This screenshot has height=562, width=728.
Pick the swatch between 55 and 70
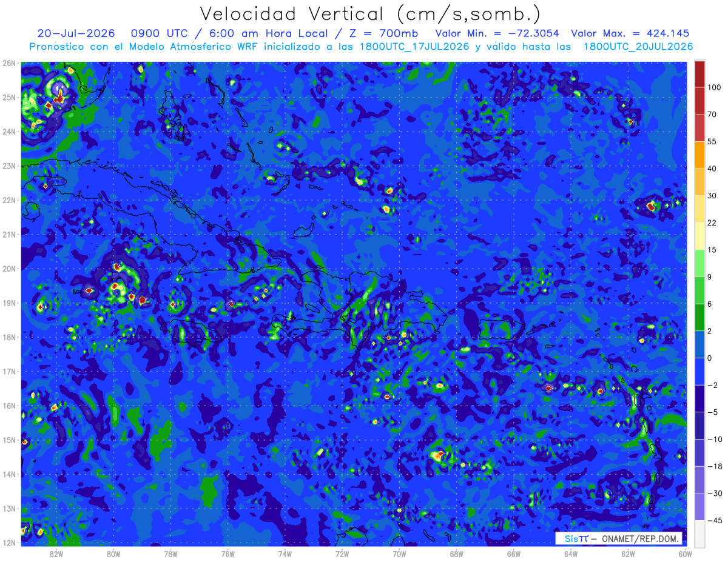click(x=699, y=127)
